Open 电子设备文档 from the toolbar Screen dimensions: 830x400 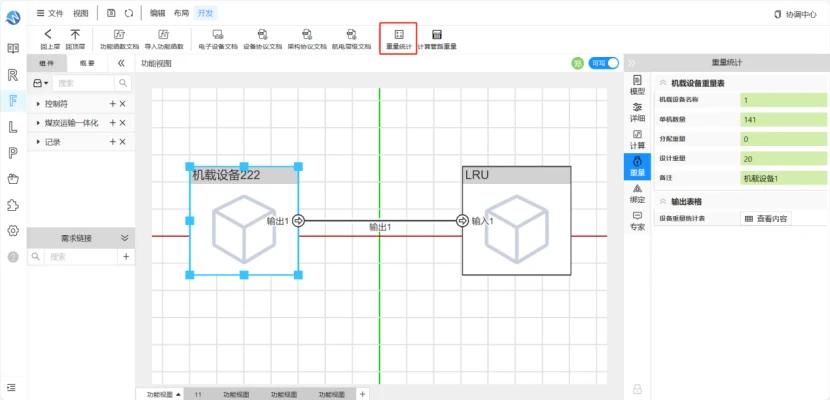tap(218, 39)
